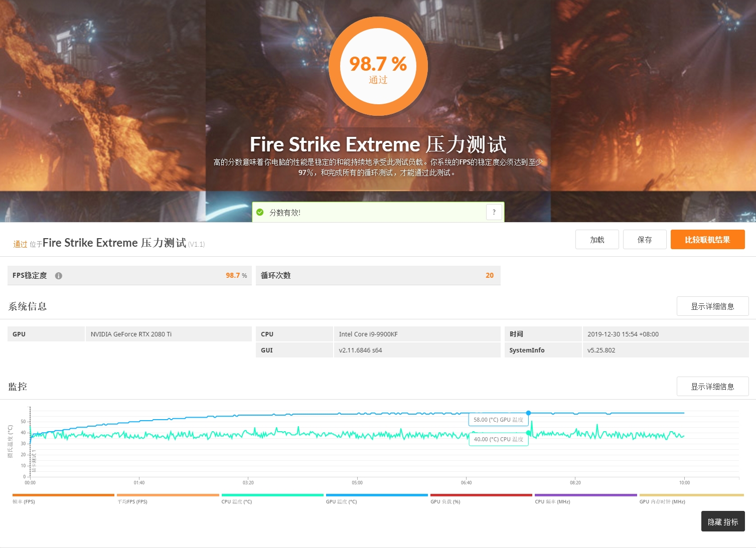Open 比较联机结果 to compare online
The height and width of the screenshot is (548, 756).
click(x=707, y=240)
